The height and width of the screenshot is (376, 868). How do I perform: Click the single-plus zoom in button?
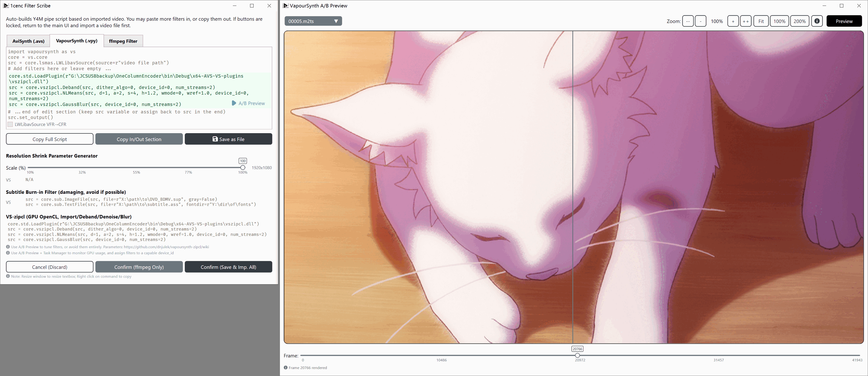733,21
